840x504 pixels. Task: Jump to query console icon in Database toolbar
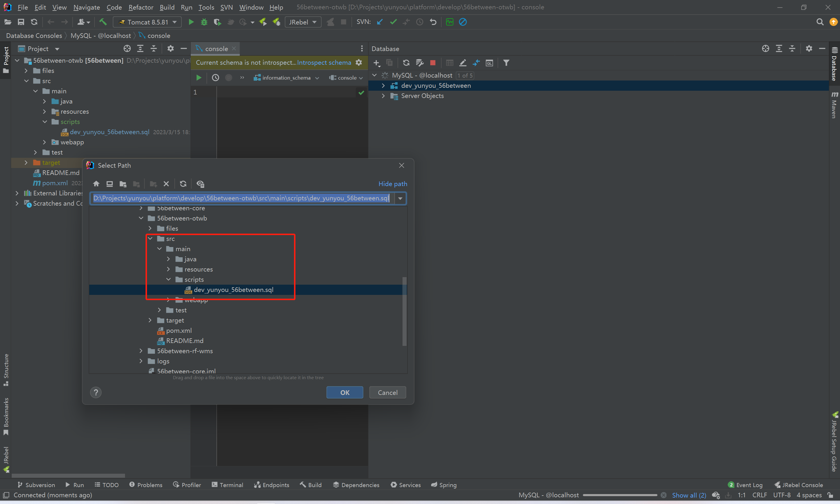click(x=489, y=63)
